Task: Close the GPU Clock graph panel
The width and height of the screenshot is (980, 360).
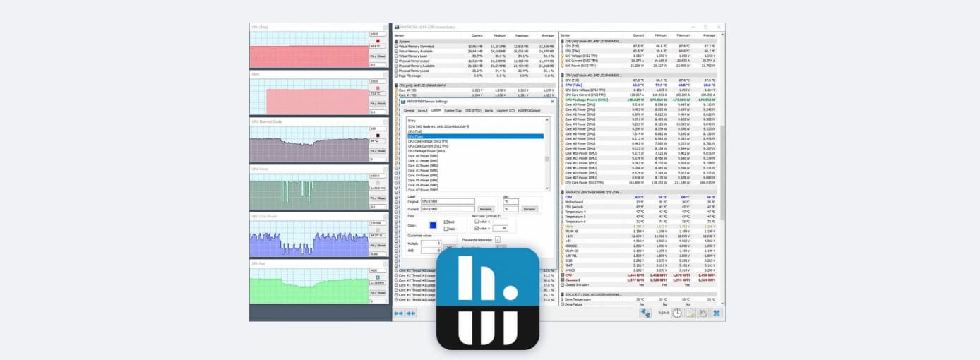Action: (x=386, y=169)
